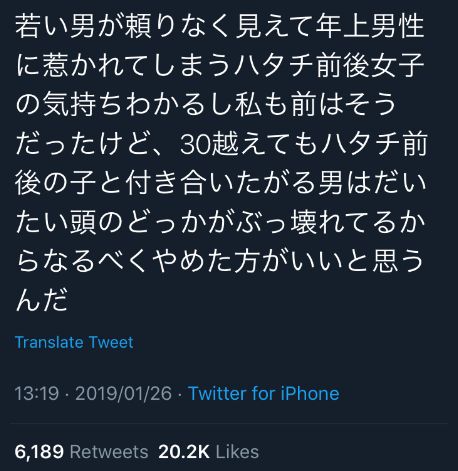Open the Translate Tweet link
458x471 pixels.
74,342
